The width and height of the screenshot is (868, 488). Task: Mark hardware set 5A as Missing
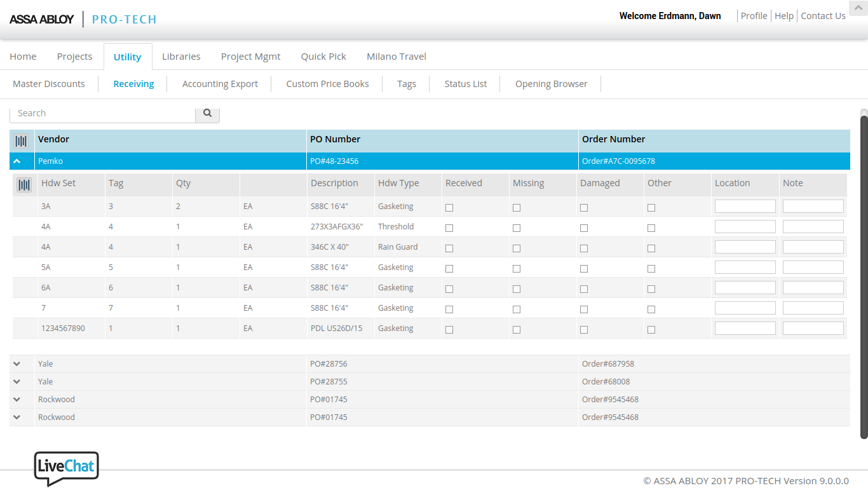pos(517,269)
